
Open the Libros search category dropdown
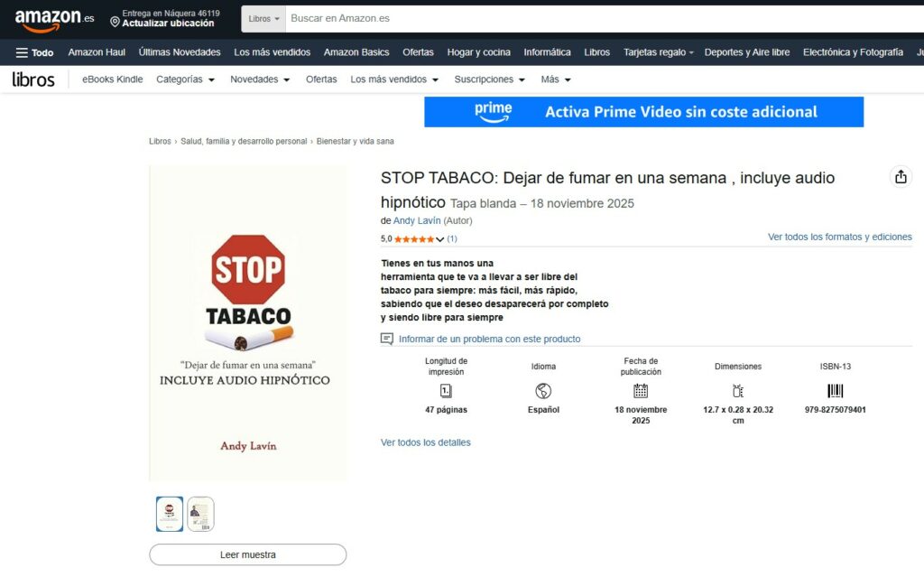[263, 18]
